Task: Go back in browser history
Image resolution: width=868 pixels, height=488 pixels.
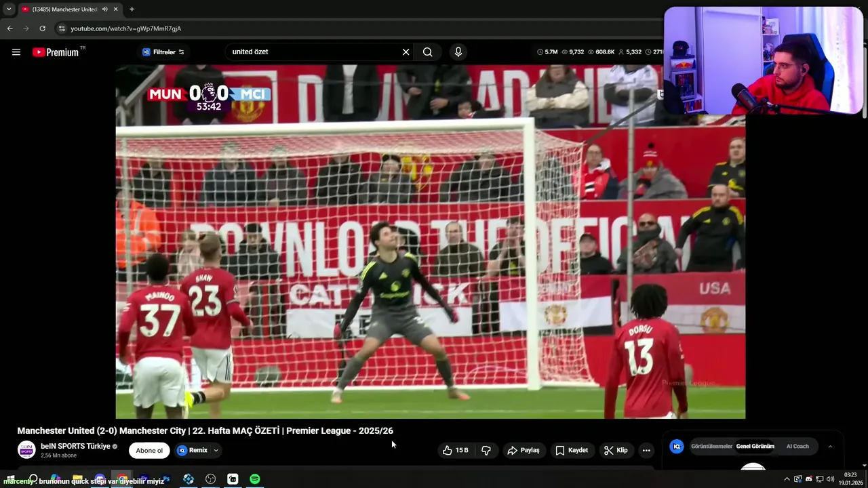Action: [x=9, y=28]
